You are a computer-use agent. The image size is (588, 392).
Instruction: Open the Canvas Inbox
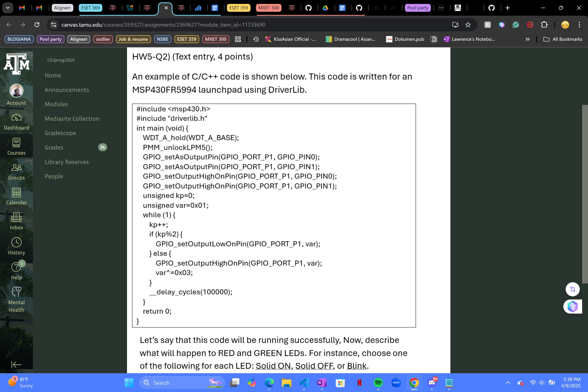coord(16,221)
